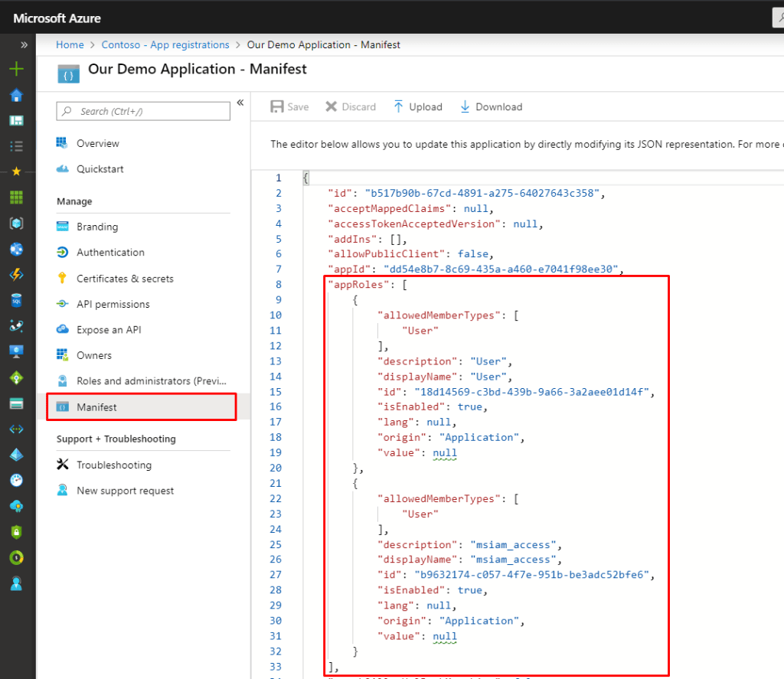This screenshot has width=784, height=679.
Task: Select the Manifest menu item
Action: [x=142, y=407]
